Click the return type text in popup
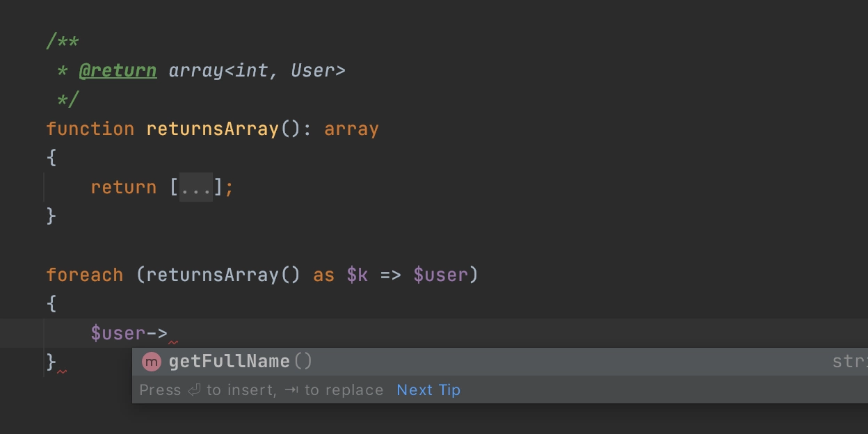The height and width of the screenshot is (434, 868). (850, 362)
